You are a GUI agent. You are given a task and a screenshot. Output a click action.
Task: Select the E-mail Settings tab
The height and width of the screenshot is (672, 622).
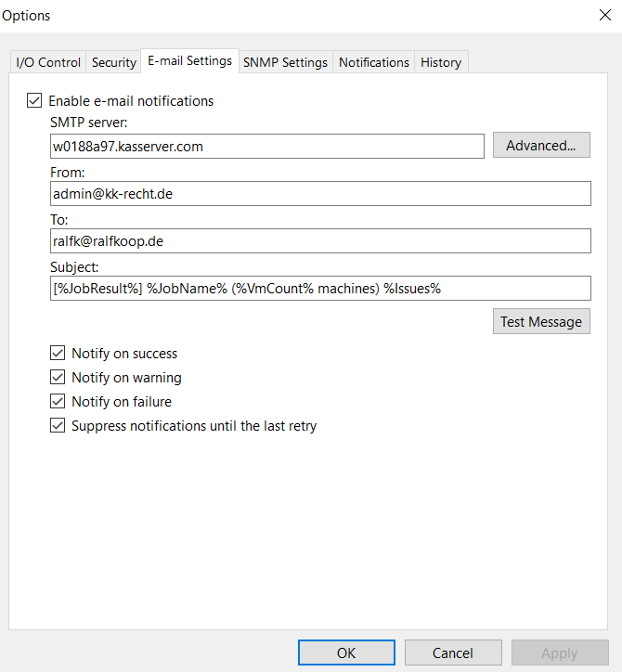pyautogui.click(x=189, y=61)
